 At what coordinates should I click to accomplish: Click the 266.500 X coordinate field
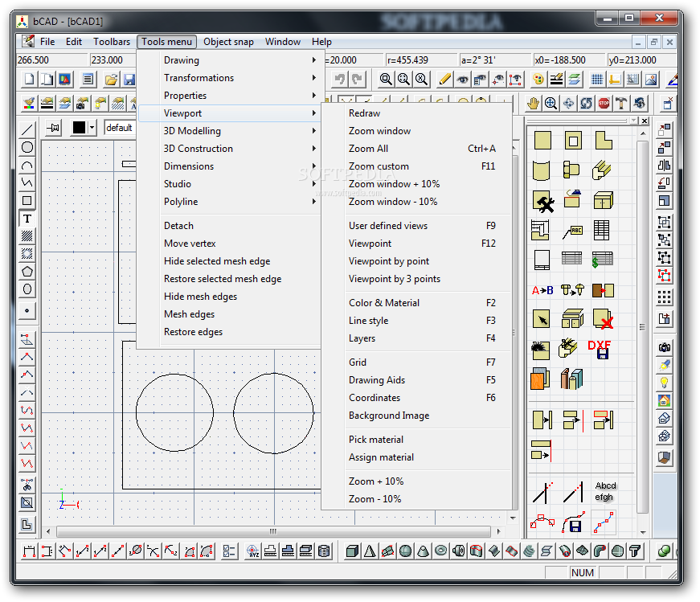pyautogui.click(x=51, y=59)
